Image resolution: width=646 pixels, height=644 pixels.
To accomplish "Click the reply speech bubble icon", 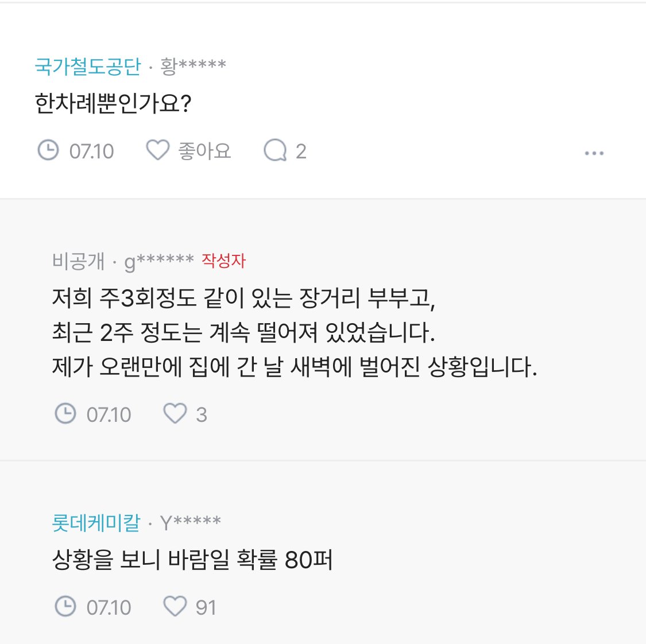I will click(275, 150).
